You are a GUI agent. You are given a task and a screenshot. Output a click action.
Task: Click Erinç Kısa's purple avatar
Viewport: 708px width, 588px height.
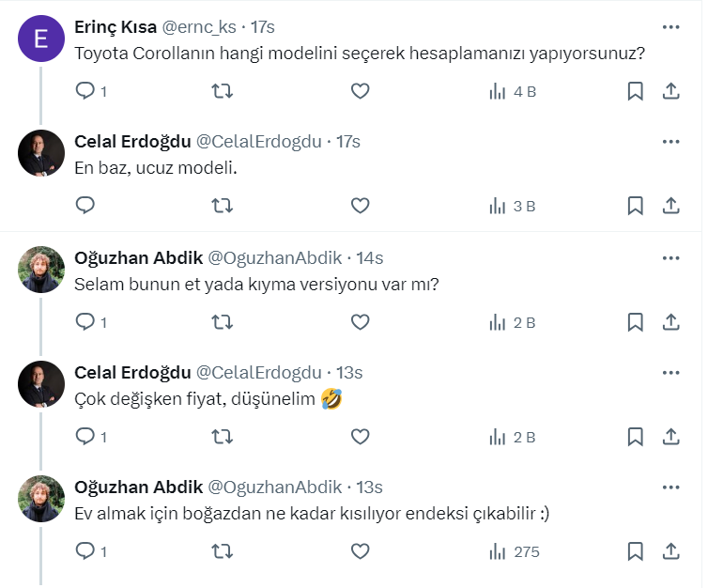41,39
